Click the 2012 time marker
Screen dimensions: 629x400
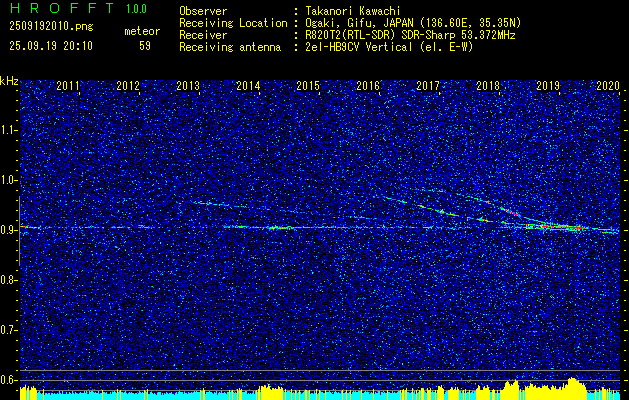point(128,85)
